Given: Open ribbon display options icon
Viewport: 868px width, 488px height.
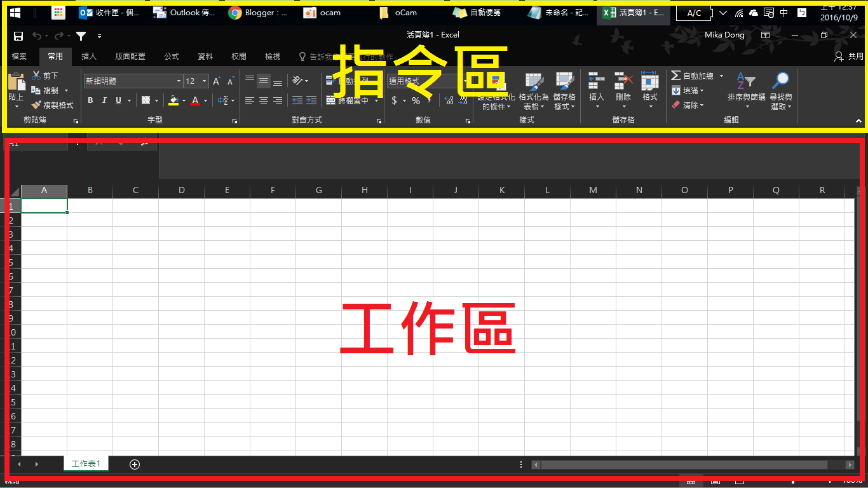Looking at the screenshot, I should 765,36.
